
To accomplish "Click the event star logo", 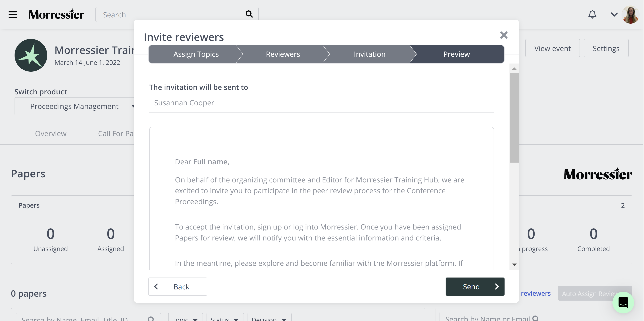I will [x=31, y=55].
